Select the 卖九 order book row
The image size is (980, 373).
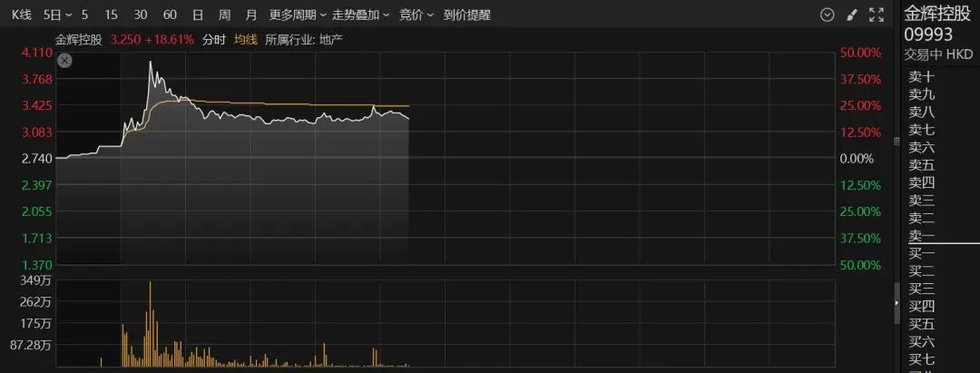click(922, 94)
